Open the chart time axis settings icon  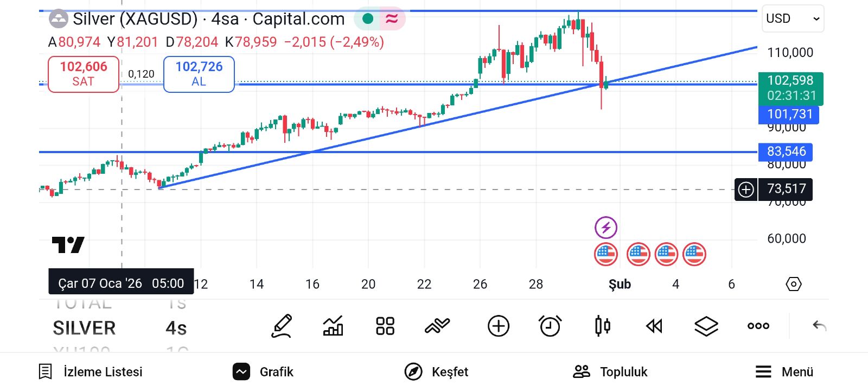click(793, 284)
